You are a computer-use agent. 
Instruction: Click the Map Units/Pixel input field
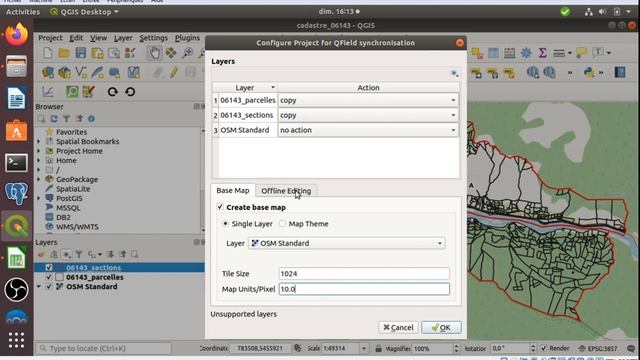pyautogui.click(x=364, y=289)
